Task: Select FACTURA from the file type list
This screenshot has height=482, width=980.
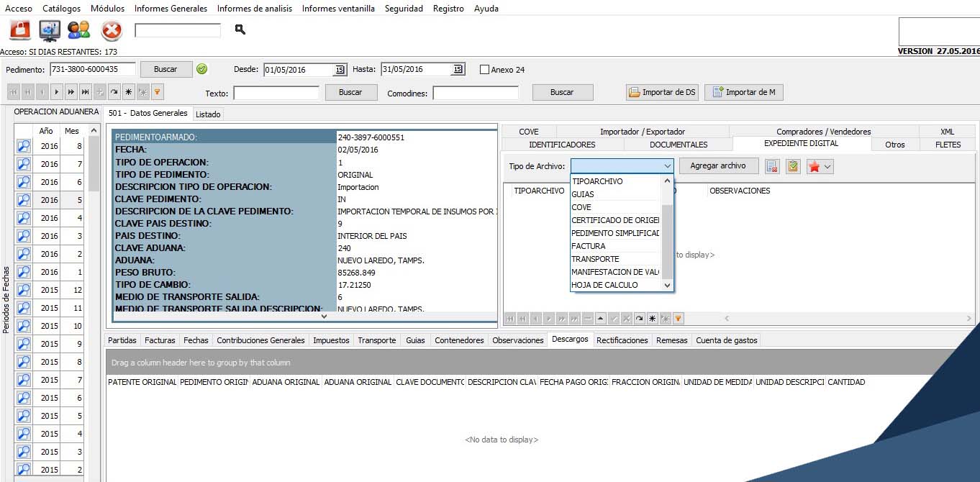Action: click(x=589, y=246)
